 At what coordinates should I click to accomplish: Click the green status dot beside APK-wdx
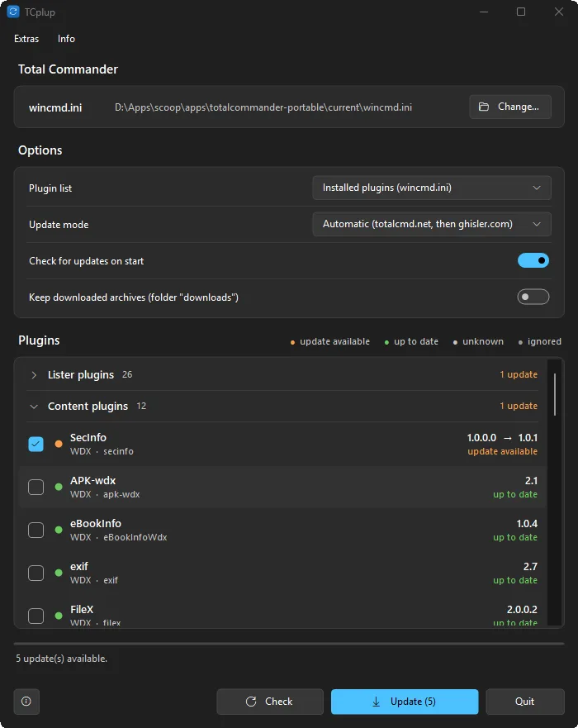pos(59,487)
